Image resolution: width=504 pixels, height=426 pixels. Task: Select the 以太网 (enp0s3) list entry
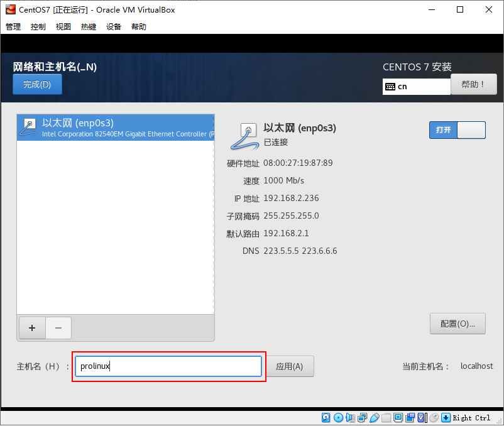pyautogui.click(x=116, y=128)
